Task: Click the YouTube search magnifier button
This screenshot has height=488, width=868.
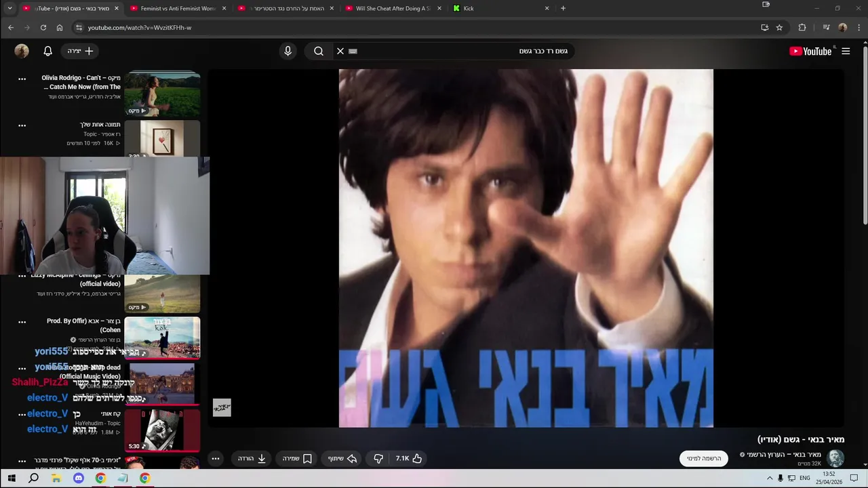Action: pos(319,51)
